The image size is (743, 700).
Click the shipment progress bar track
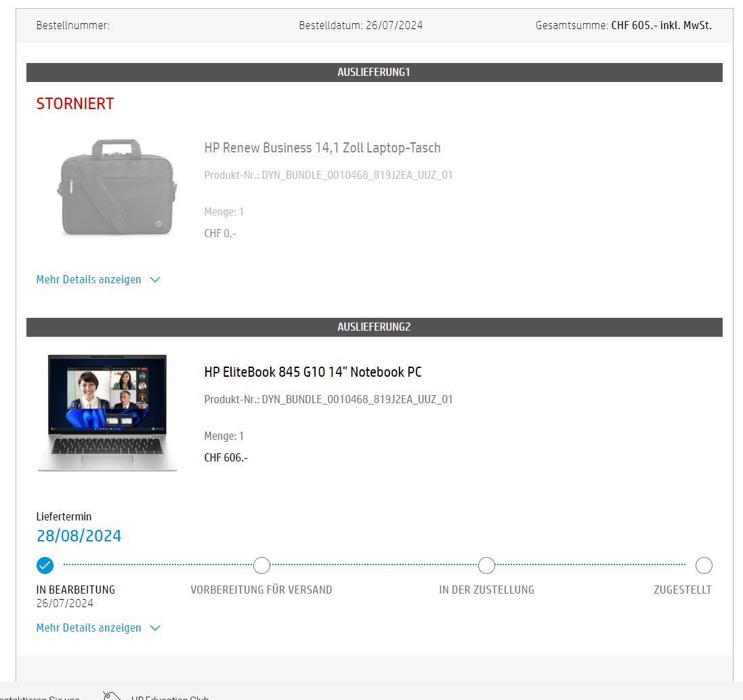click(373, 564)
